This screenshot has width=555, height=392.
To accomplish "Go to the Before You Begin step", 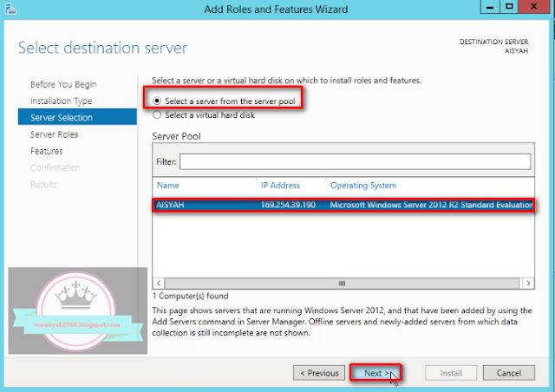I will [63, 84].
